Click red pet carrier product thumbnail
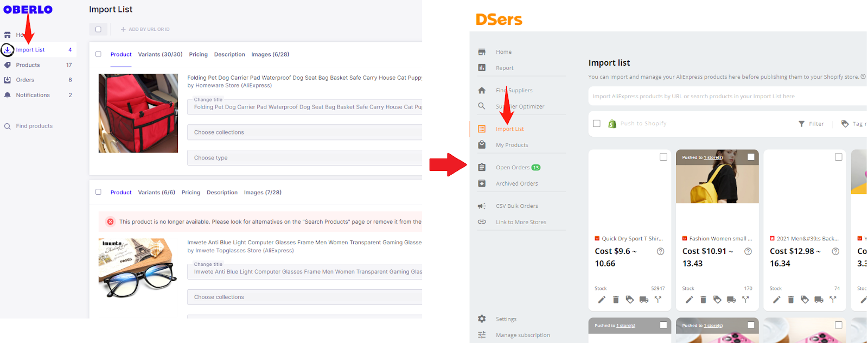This screenshot has width=868, height=343. coord(138,113)
